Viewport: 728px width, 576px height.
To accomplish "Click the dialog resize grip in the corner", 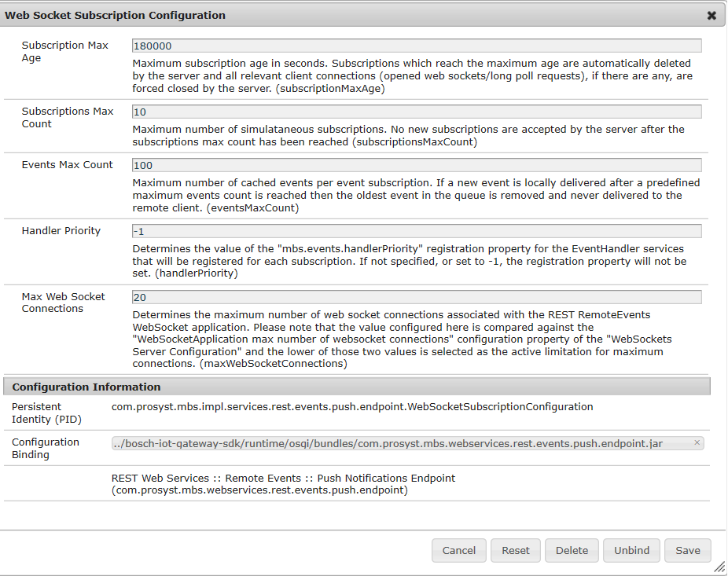I will point(719,567).
